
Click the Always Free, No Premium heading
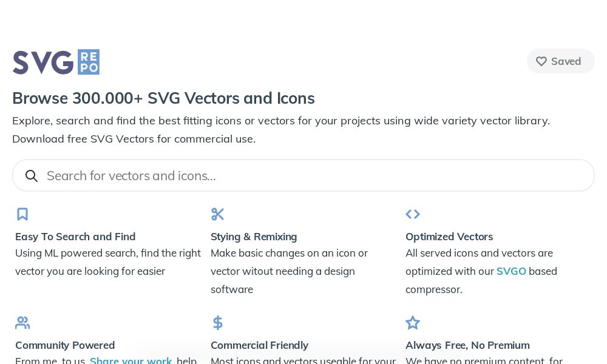pyautogui.click(x=467, y=345)
